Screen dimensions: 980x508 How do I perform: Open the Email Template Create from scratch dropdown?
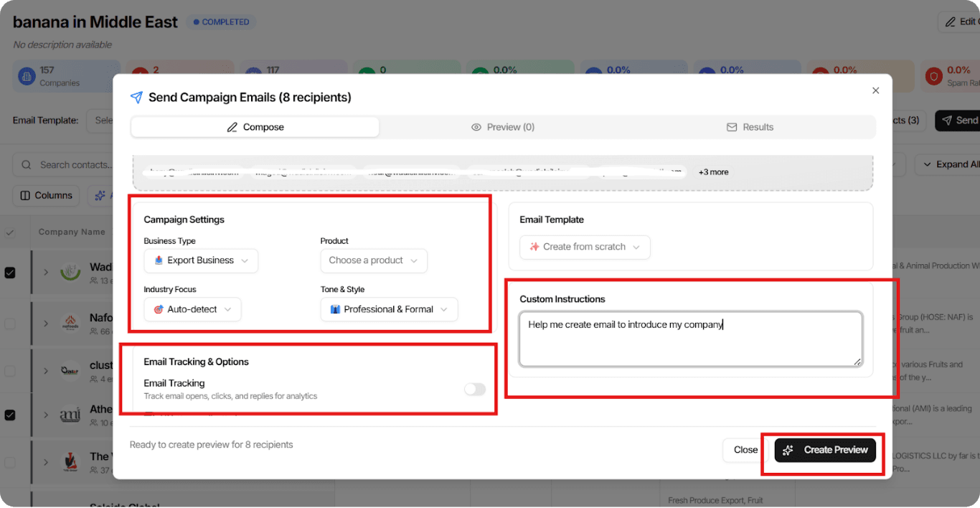(x=584, y=247)
